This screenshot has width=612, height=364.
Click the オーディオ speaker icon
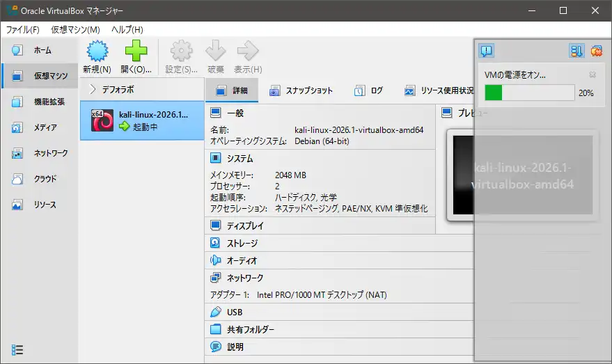click(215, 260)
